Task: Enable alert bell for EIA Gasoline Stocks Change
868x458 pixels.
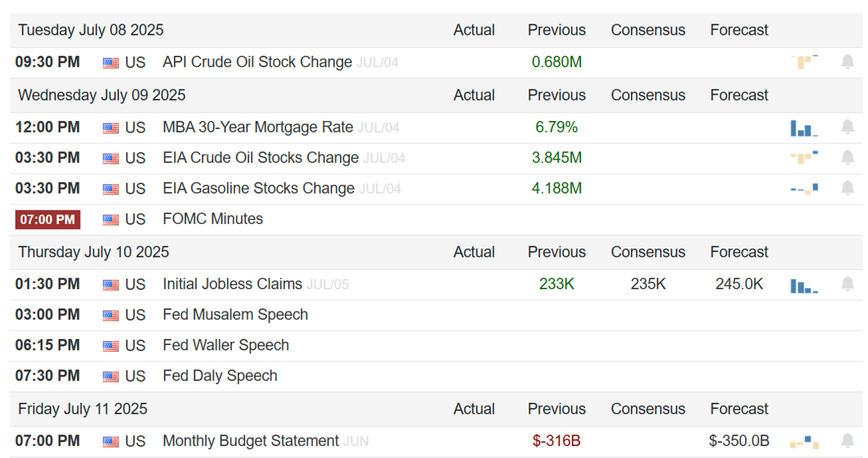Action: point(848,188)
